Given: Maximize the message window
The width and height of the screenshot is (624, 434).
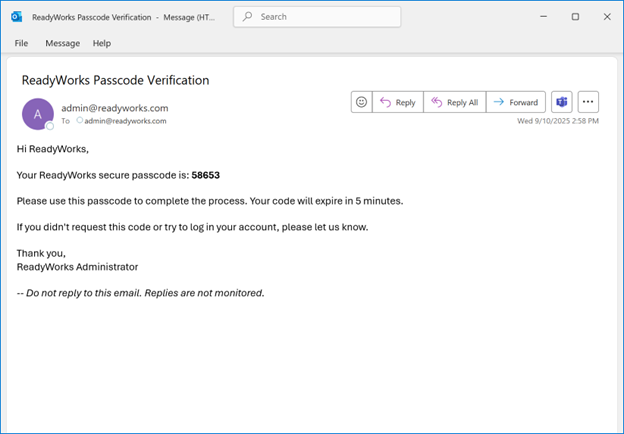Looking at the screenshot, I should pyautogui.click(x=575, y=17).
